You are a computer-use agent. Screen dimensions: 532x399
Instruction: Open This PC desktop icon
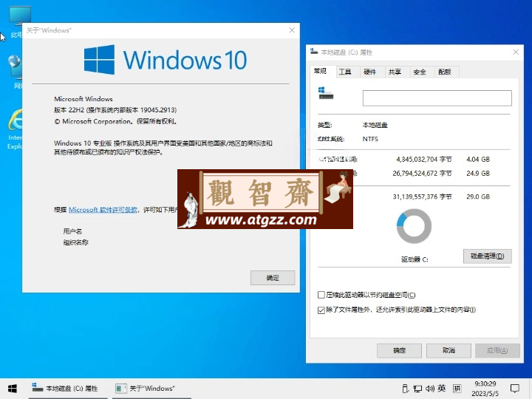pos(16,21)
